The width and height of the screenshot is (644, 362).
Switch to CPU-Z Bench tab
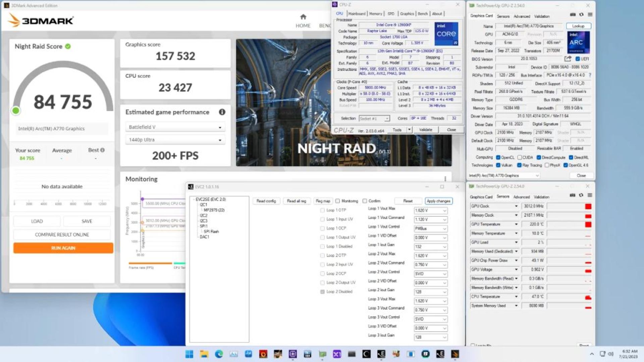[423, 14]
